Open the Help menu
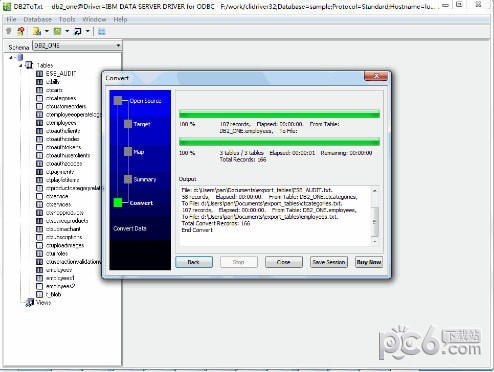 (120, 19)
